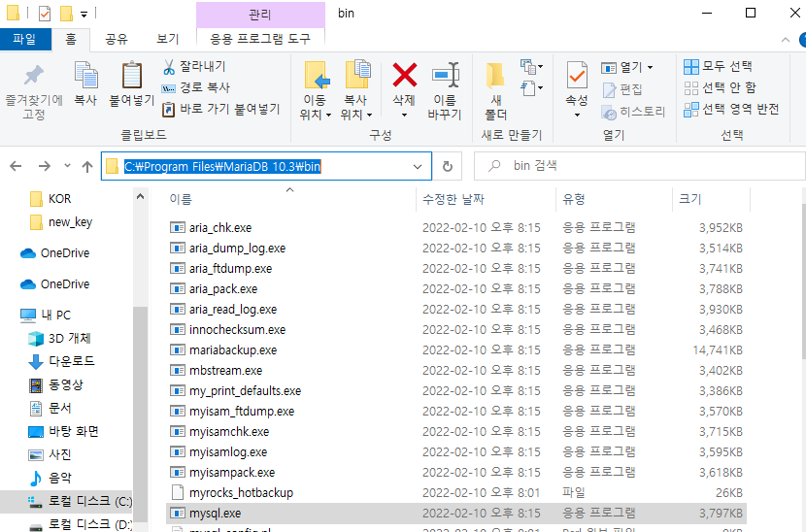Collapse the ribbon with the chevron
The height and width of the screenshot is (532, 806).
point(785,40)
